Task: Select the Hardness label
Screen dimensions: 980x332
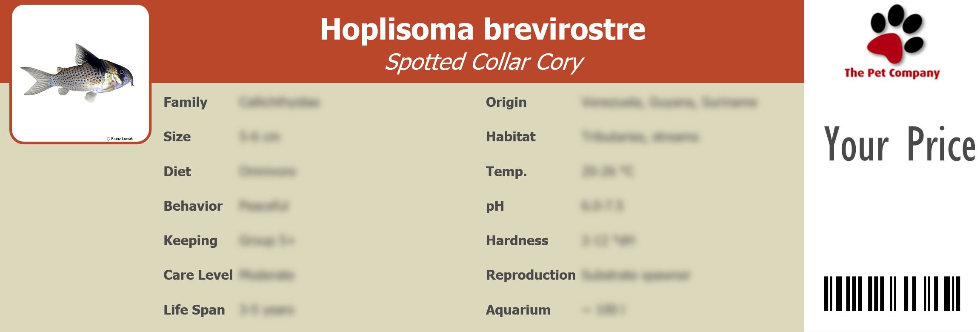Action: [x=517, y=240]
